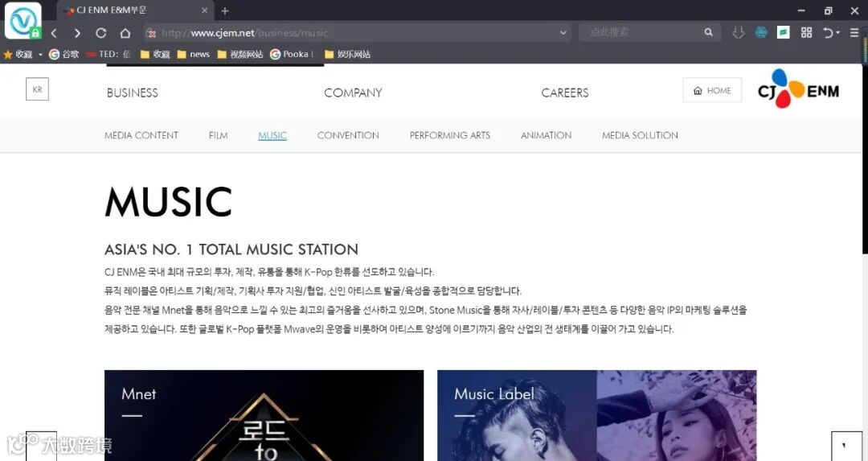Go to MEDIA CONTENT section
The width and height of the screenshot is (868, 461).
pyautogui.click(x=141, y=135)
